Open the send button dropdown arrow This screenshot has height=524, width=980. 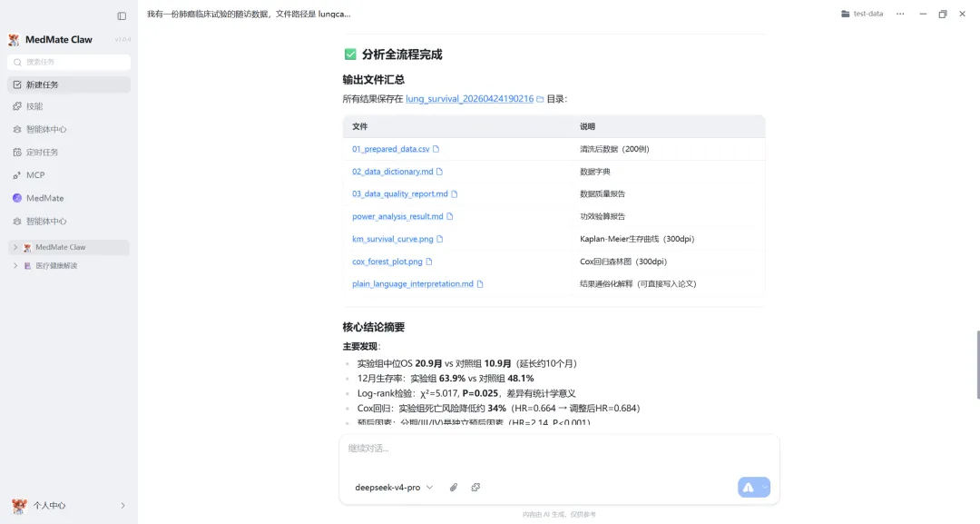[765, 487]
